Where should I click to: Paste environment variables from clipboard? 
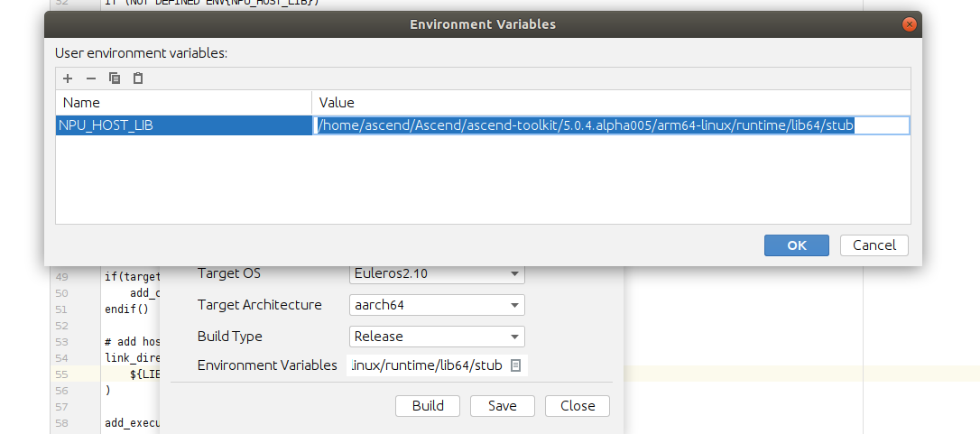tap(138, 78)
